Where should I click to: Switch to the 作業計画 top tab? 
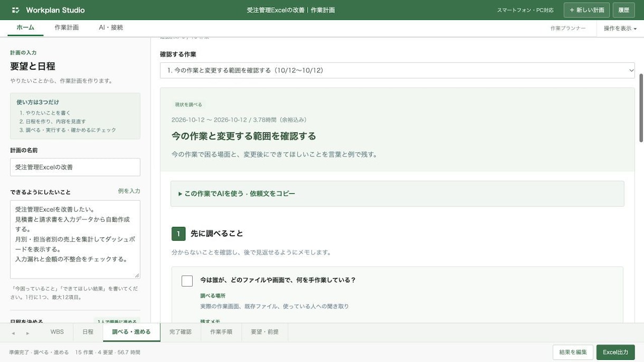coord(67,27)
